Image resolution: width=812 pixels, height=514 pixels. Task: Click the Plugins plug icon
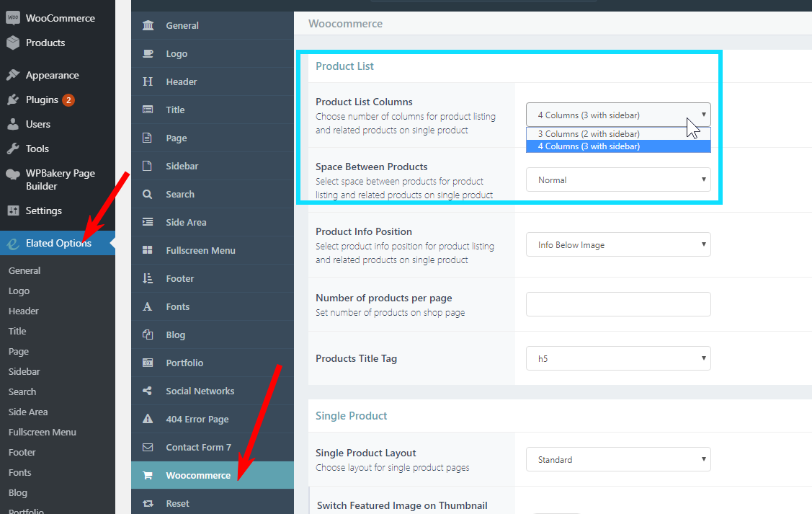(13, 99)
